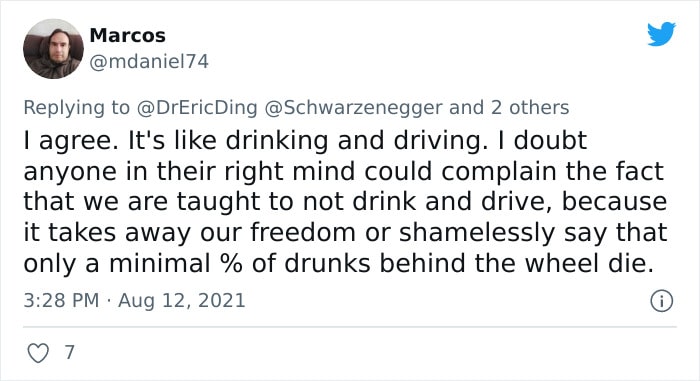The width and height of the screenshot is (700, 381).
Task: Click the word "freedom" in the tweet
Action: (x=303, y=232)
